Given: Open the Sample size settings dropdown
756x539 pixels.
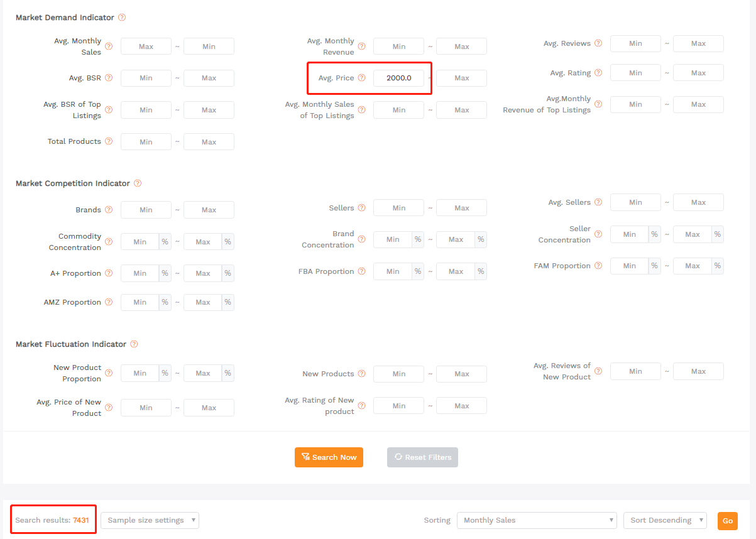Looking at the screenshot, I should [150, 520].
